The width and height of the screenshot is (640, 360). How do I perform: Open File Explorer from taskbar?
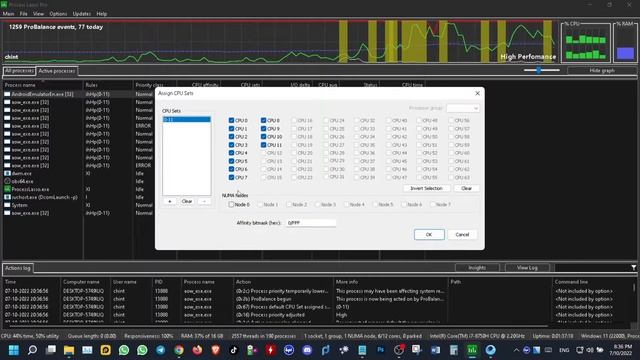tap(69, 350)
